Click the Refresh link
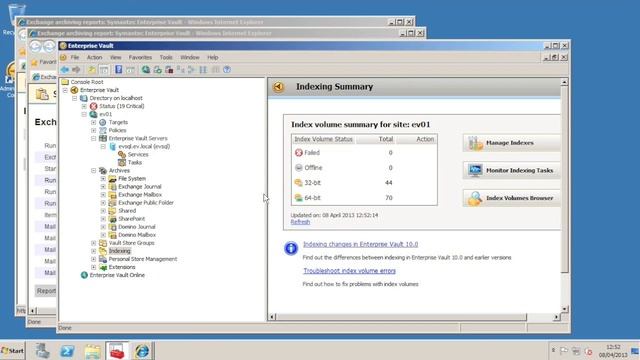 [300, 222]
